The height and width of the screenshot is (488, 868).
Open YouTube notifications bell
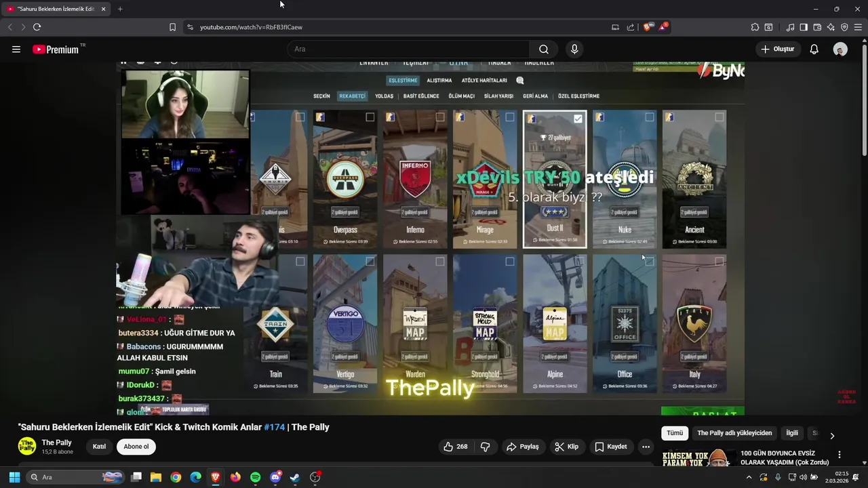[814, 49]
